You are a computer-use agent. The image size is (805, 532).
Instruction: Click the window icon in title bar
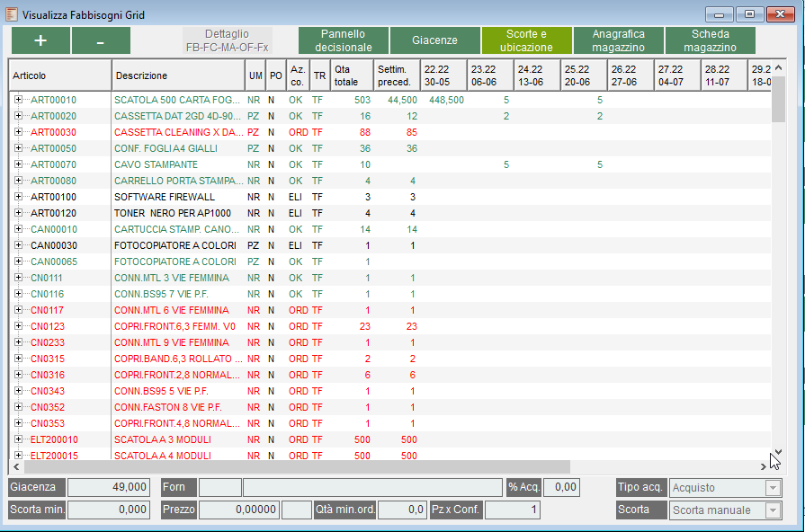click(12, 14)
